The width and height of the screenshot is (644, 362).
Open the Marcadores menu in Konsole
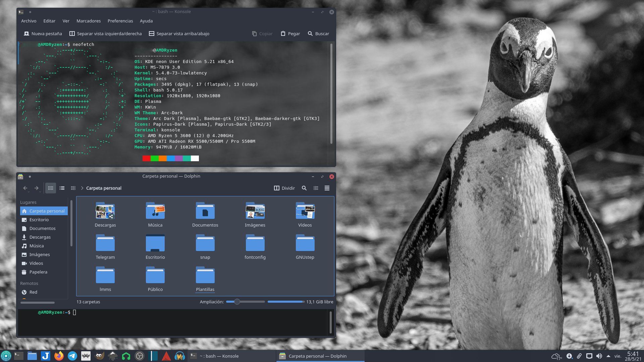(x=89, y=21)
